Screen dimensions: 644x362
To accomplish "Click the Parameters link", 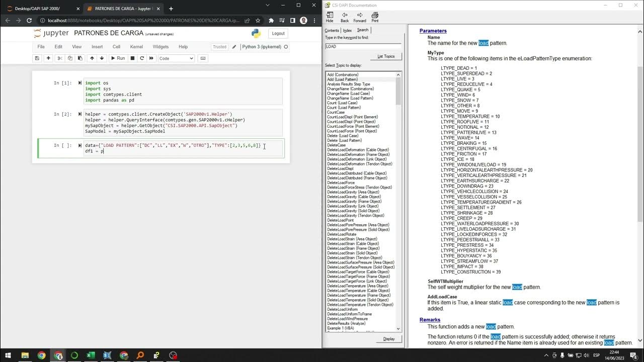I will pyautogui.click(x=433, y=31).
